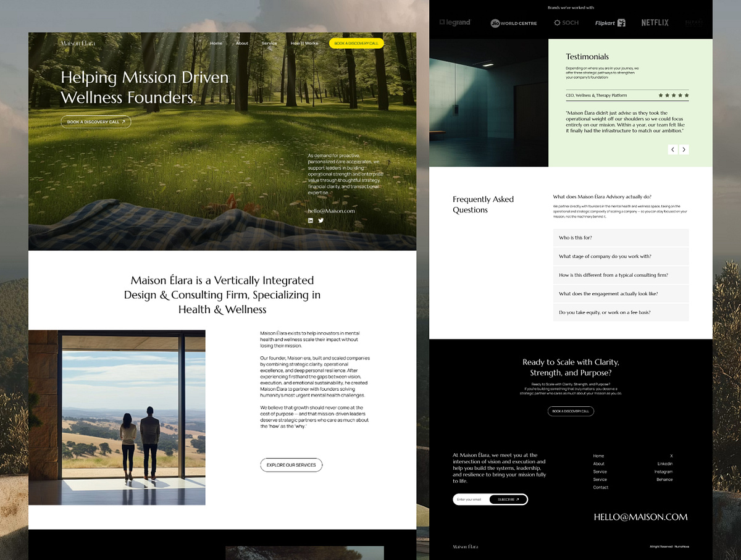Open the footer Instagram link
Image resolution: width=741 pixels, height=560 pixels.
(664, 472)
